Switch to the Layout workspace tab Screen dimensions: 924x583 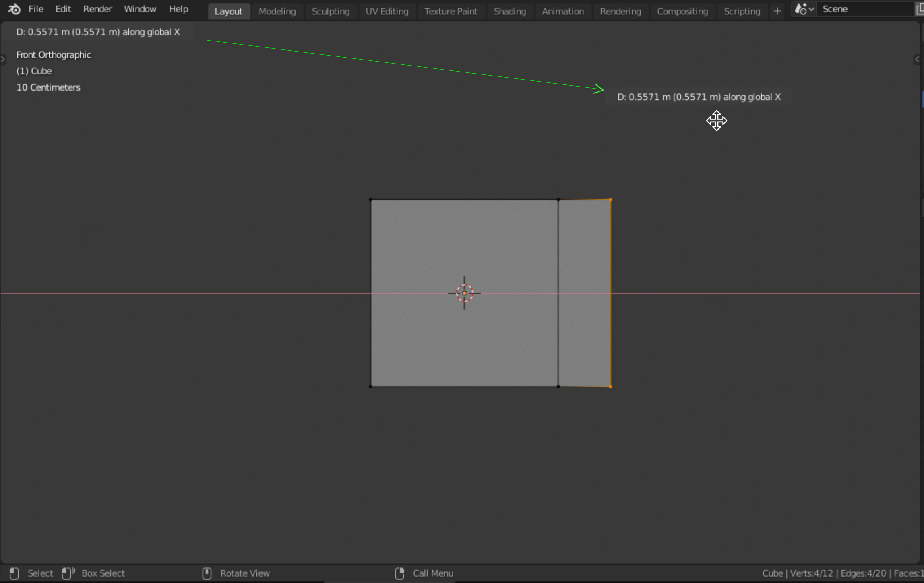click(229, 11)
